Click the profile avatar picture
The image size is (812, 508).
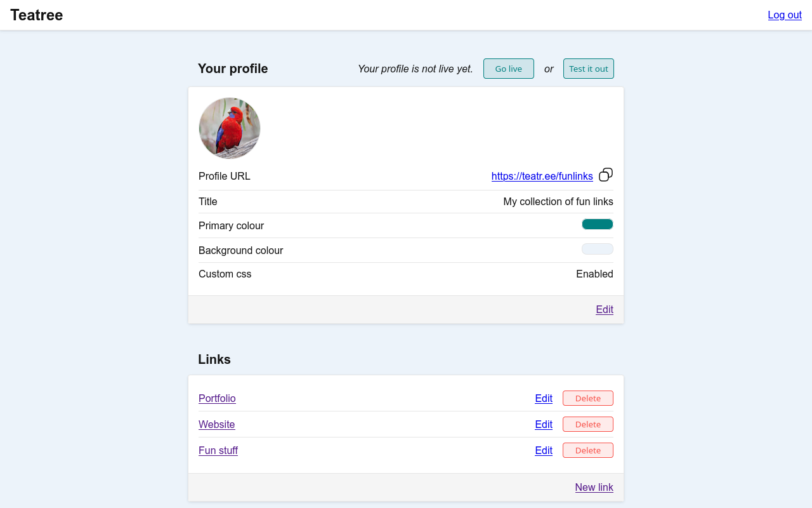(x=230, y=128)
